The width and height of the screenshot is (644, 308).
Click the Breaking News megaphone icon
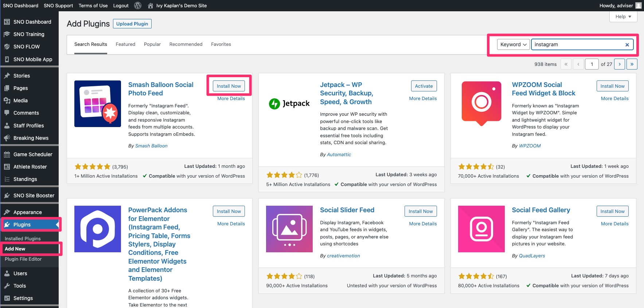pyautogui.click(x=7, y=138)
